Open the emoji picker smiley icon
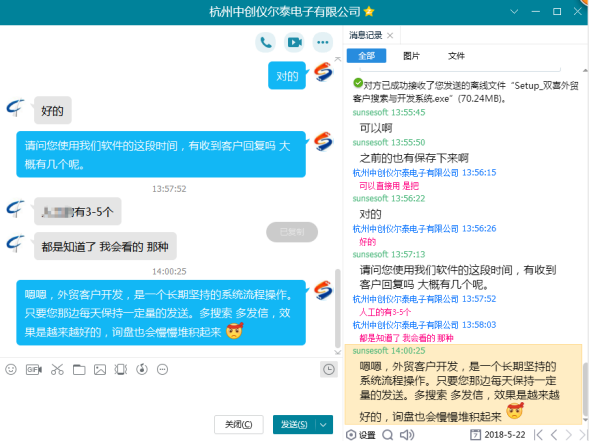The width and height of the screenshot is (590, 442). click(11, 369)
